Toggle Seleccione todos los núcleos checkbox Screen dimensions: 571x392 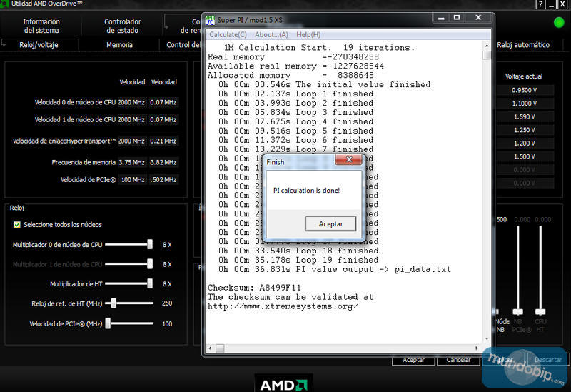pyautogui.click(x=16, y=225)
